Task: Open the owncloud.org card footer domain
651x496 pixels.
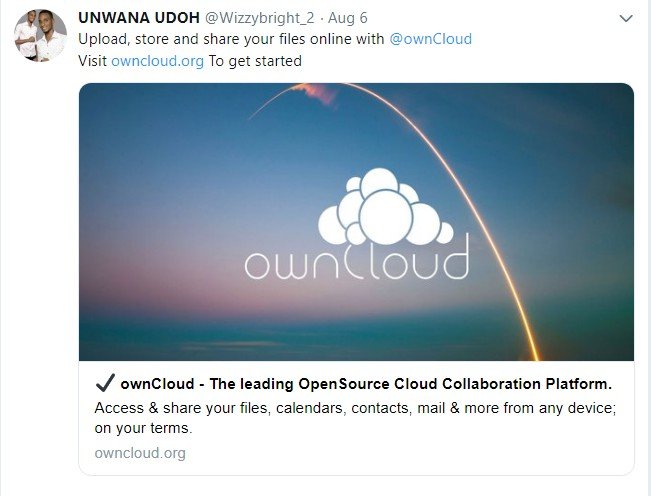Action: click(x=140, y=453)
